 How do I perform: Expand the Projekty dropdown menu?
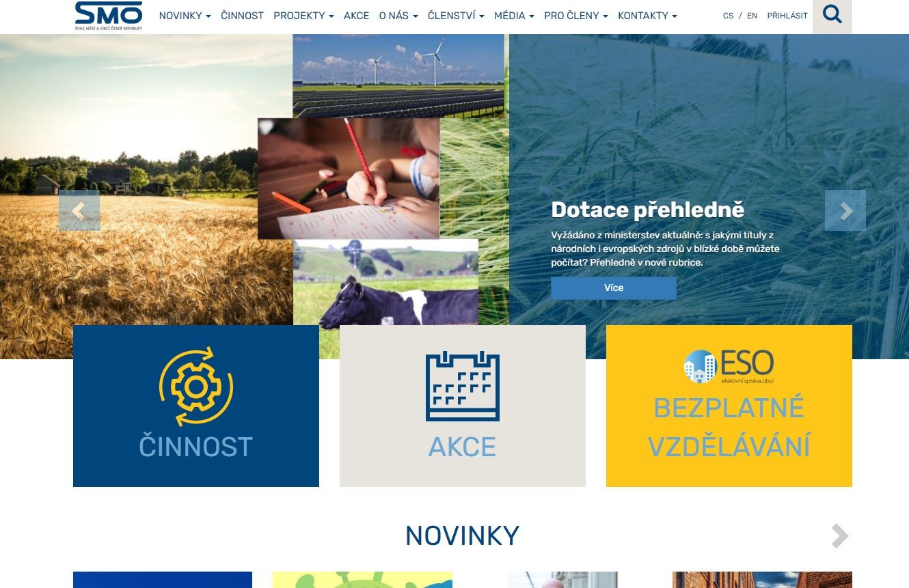[303, 16]
